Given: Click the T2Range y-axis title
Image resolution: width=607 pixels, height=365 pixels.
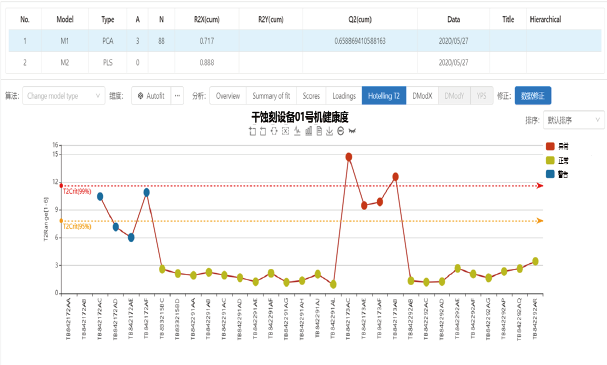Looking at the screenshot, I should pyautogui.click(x=46, y=219).
